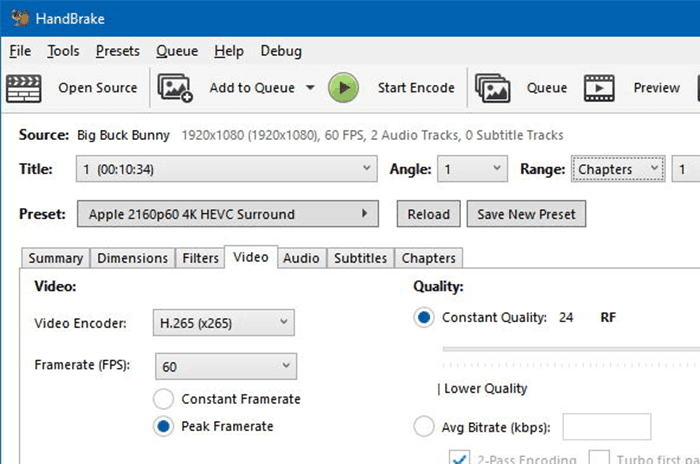Enable the Avg Bitrate radio option

[424, 428]
